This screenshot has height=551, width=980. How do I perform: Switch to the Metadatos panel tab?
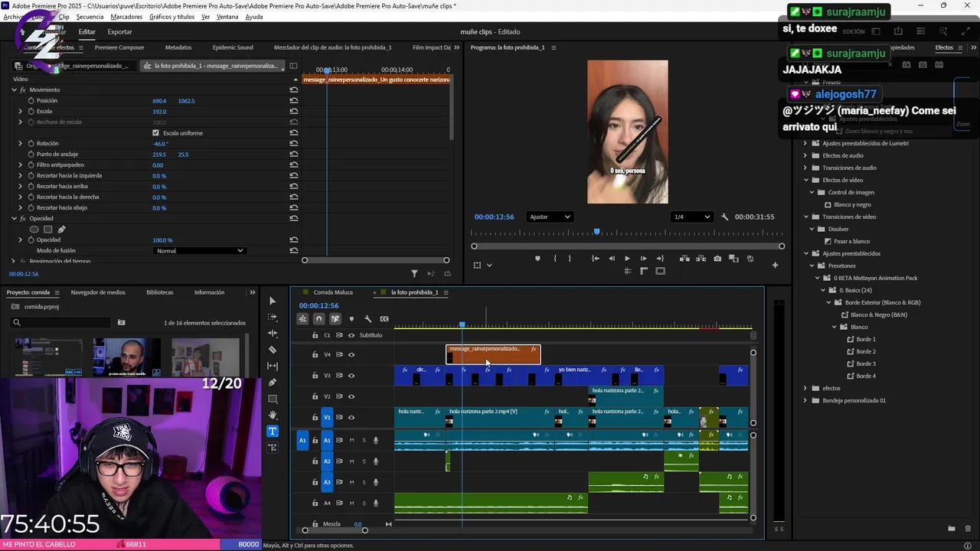(x=178, y=47)
